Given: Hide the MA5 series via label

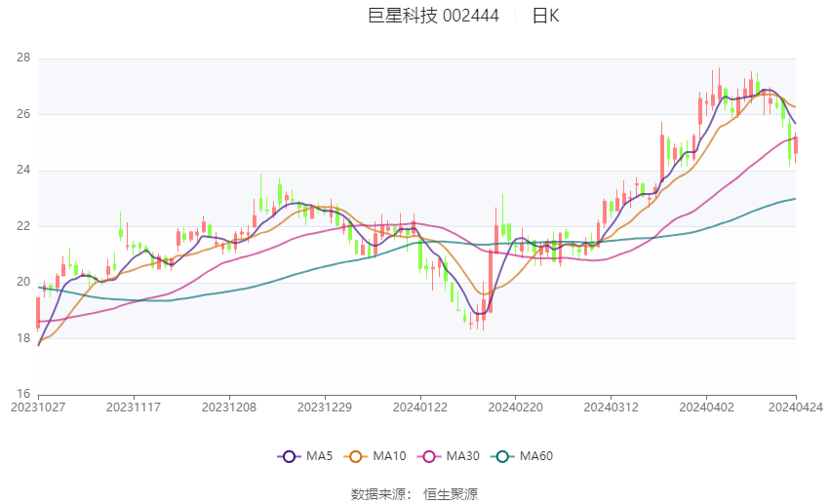Looking at the screenshot, I should [319, 456].
